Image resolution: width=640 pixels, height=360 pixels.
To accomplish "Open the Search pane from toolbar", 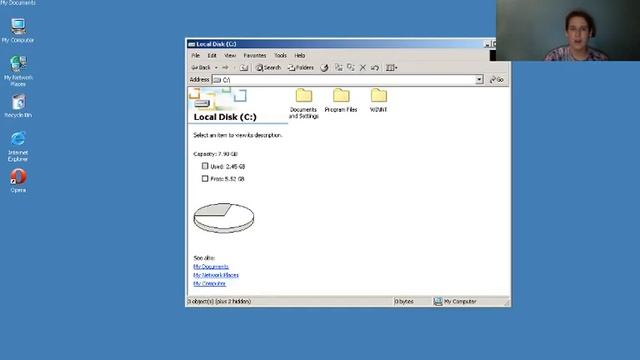I will tap(268, 68).
